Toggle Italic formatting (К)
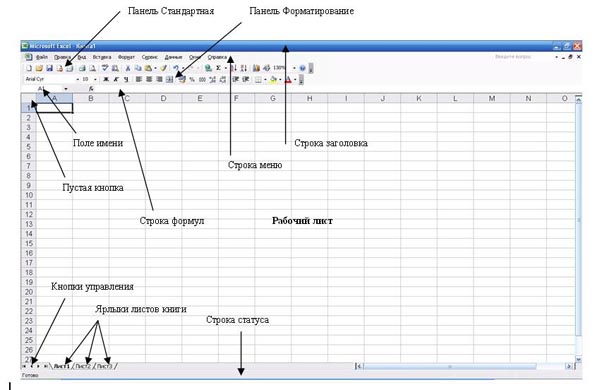This screenshot has height=390, width=600. (x=116, y=79)
